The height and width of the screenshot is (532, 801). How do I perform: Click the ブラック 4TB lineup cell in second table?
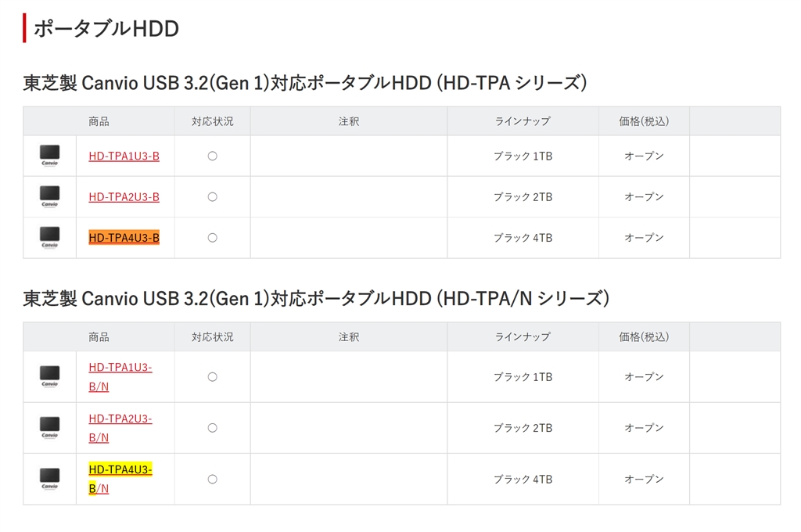point(523,479)
